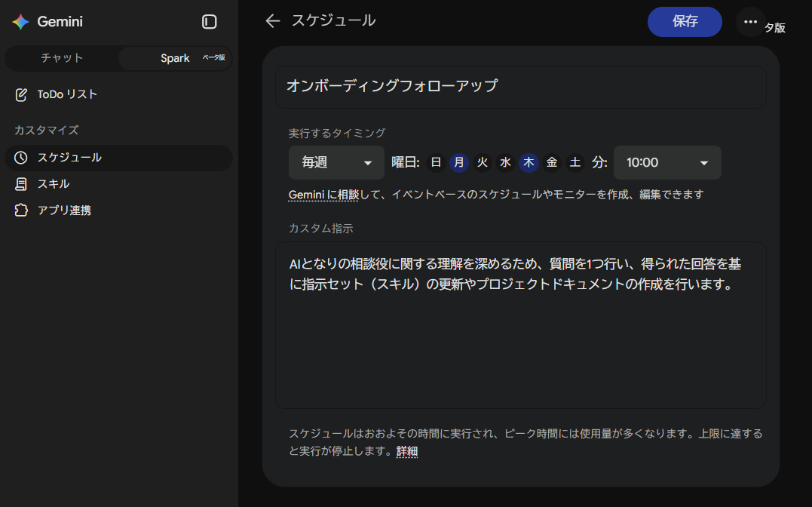Select スケジュール in the sidebar

coord(118,158)
